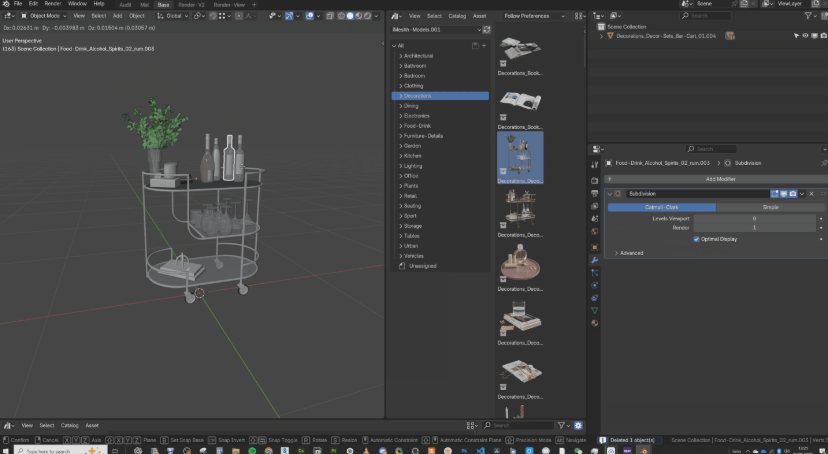Open the Object Mode dropdown
The width and height of the screenshot is (828, 454).
[x=44, y=16]
